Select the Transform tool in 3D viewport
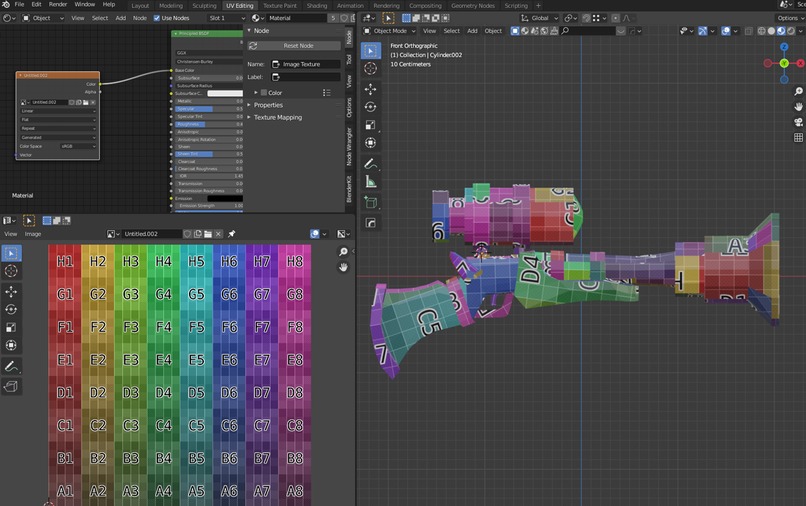This screenshot has height=506, width=806. [x=370, y=143]
